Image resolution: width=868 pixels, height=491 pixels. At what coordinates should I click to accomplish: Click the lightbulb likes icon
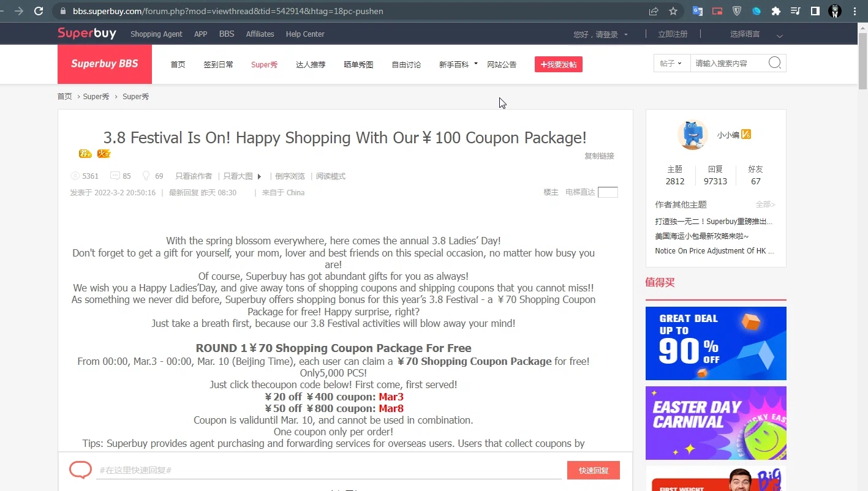coord(146,176)
